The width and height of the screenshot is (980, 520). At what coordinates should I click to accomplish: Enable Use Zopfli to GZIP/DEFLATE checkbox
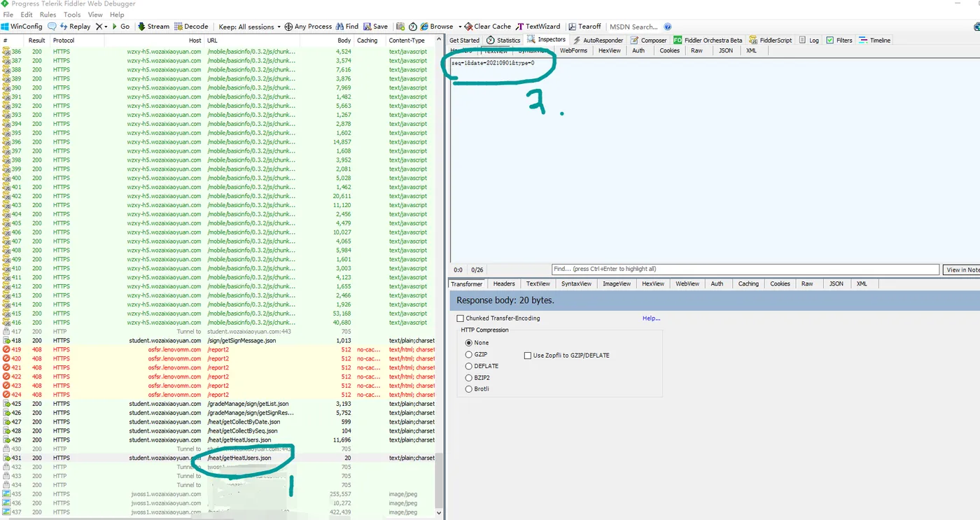tap(528, 356)
